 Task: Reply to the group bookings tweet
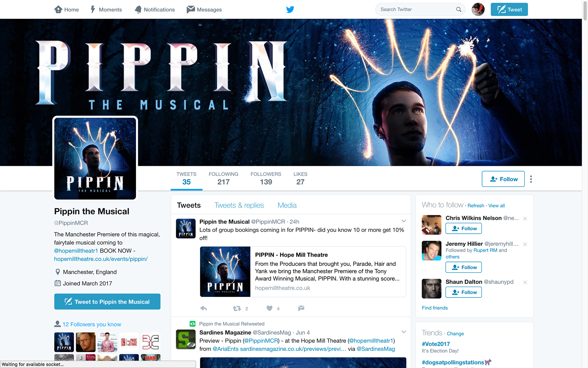tap(204, 308)
